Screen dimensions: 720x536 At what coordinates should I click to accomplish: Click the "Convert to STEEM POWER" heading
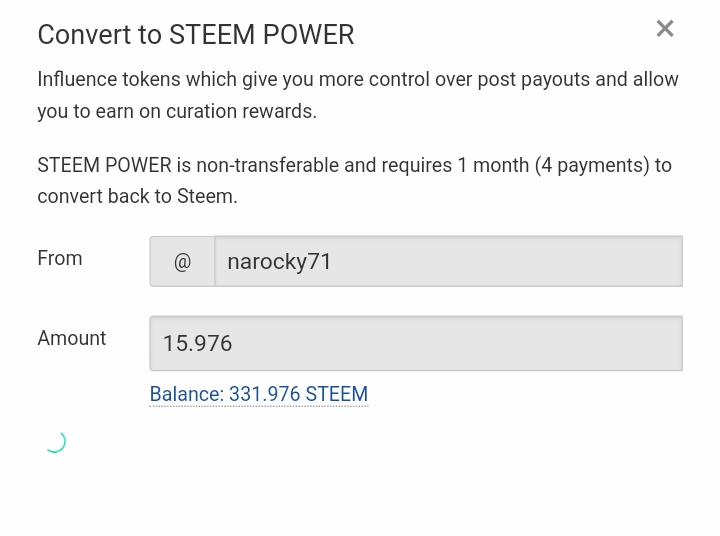[196, 34]
